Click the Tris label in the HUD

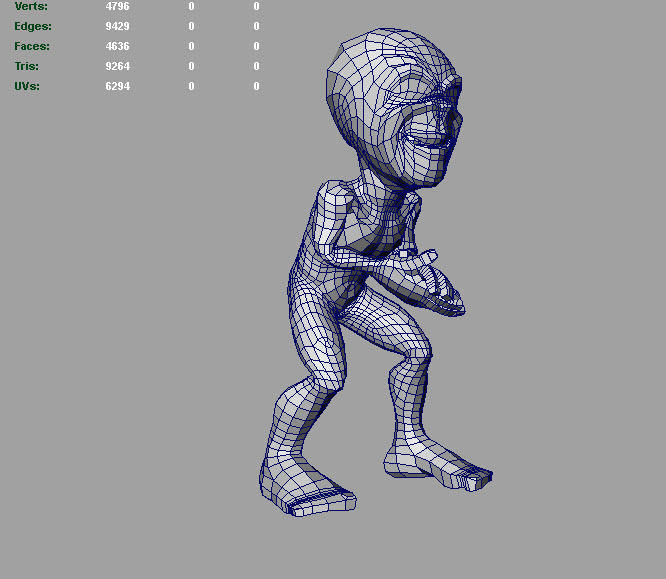tap(27, 66)
